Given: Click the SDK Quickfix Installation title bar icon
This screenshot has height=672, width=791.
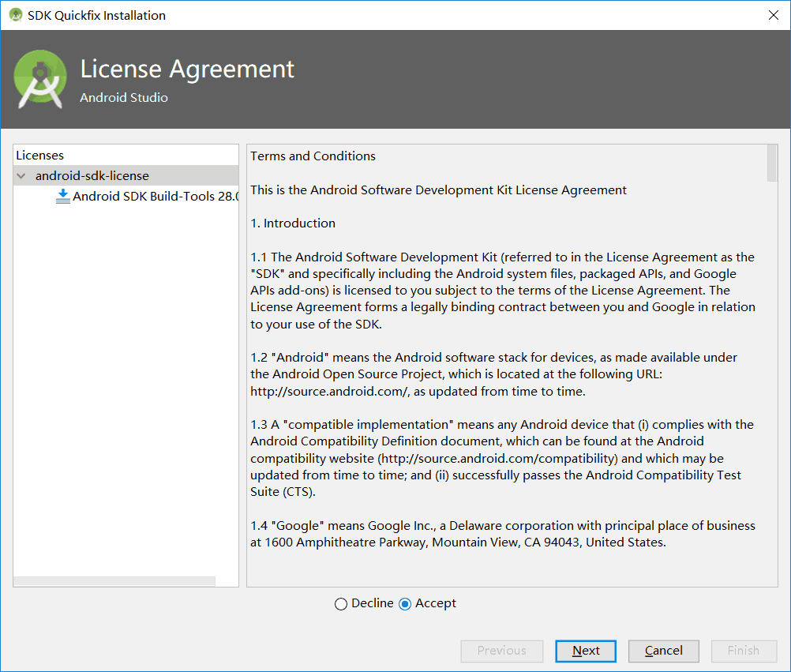Looking at the screenshot, I should point(16,15).
